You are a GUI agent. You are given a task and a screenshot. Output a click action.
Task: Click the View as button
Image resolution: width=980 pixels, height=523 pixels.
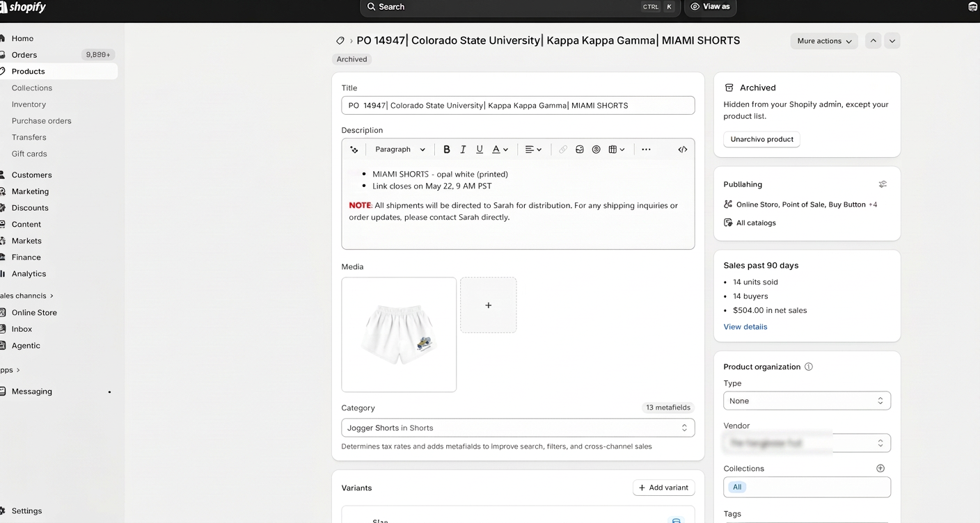[711, 7]
